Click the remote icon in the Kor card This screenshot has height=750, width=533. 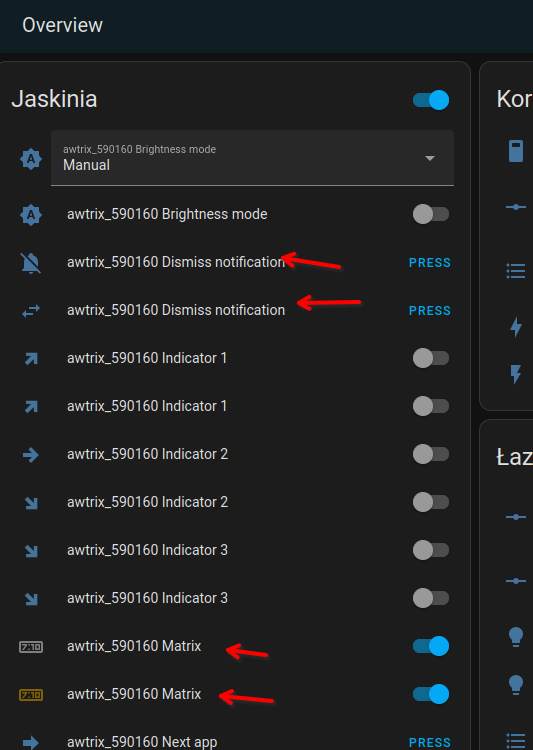click(516, 151)
